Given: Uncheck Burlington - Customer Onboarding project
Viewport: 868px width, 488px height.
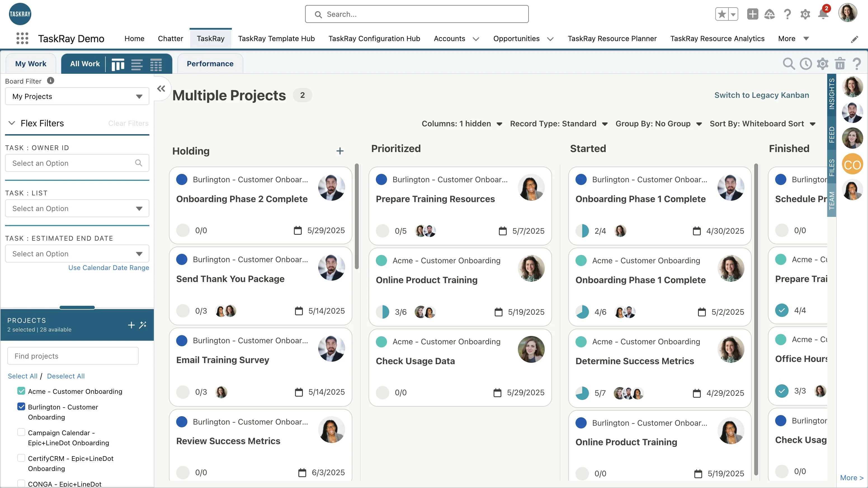Looking at the screenshot, I should [21, 407].
